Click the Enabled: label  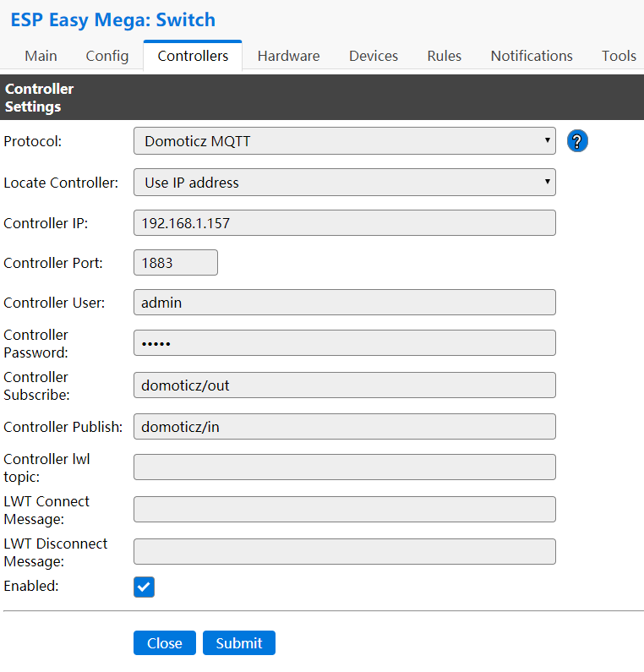[31, 586]
